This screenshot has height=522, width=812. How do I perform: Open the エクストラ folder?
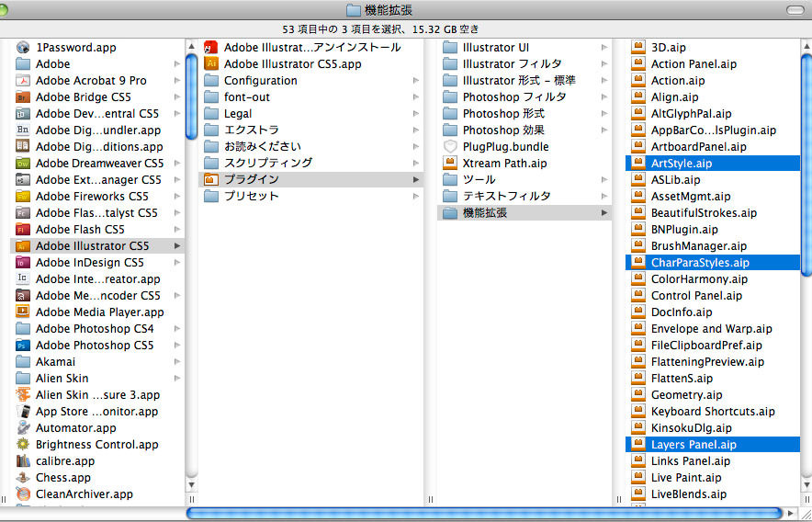[310, 130]
